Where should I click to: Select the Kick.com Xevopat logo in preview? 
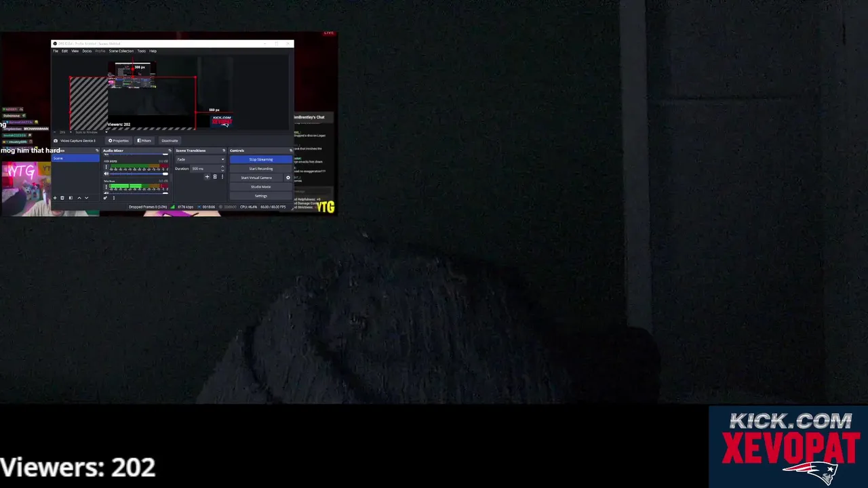tap(221, 121)
